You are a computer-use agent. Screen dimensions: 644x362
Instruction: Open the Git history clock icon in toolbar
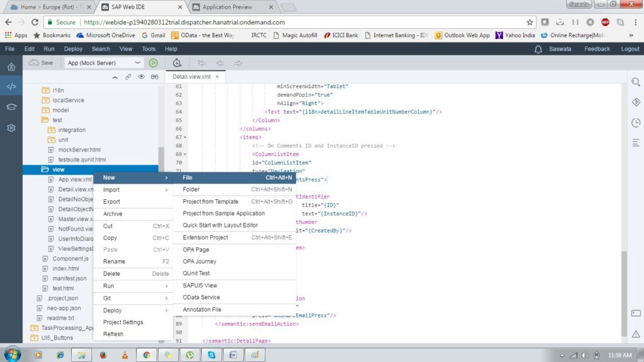(177, 63)
